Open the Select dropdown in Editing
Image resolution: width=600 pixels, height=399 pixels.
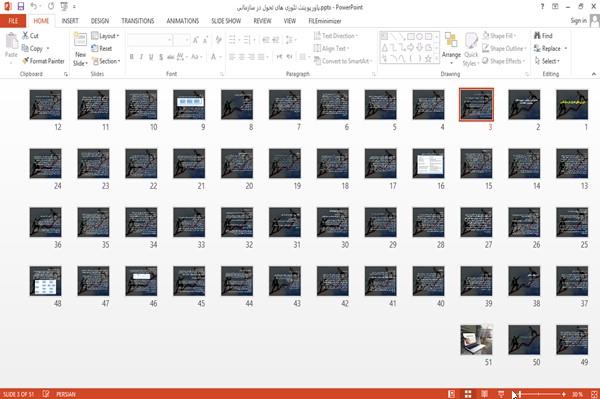(547, 61)
